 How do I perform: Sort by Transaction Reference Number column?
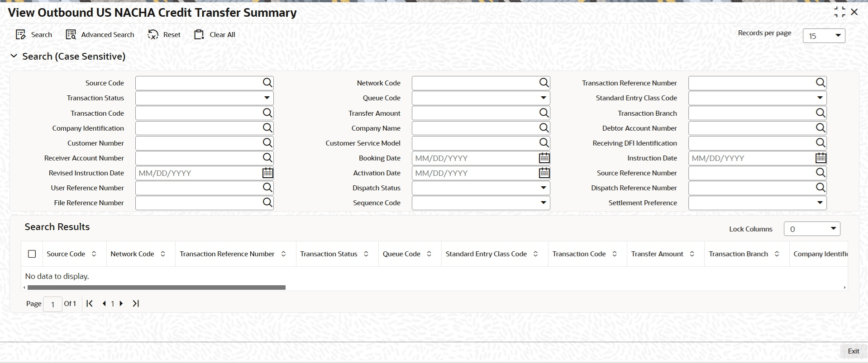pos(283,254)
